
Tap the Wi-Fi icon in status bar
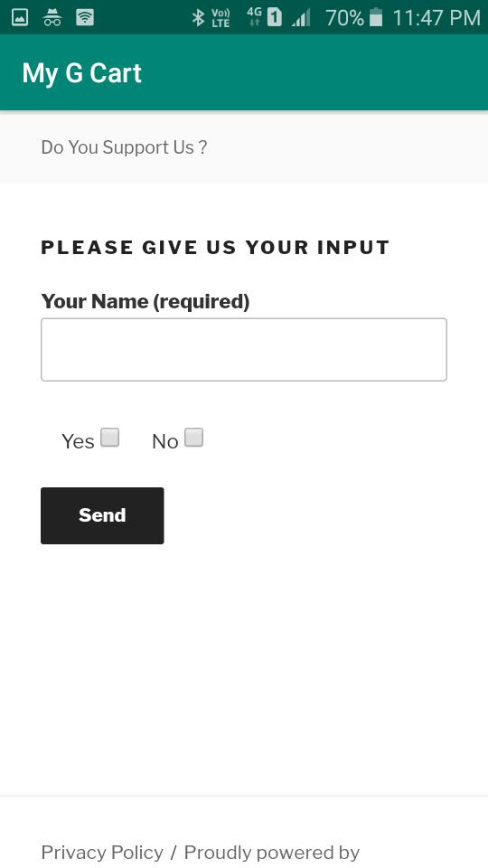pos(85,17)
